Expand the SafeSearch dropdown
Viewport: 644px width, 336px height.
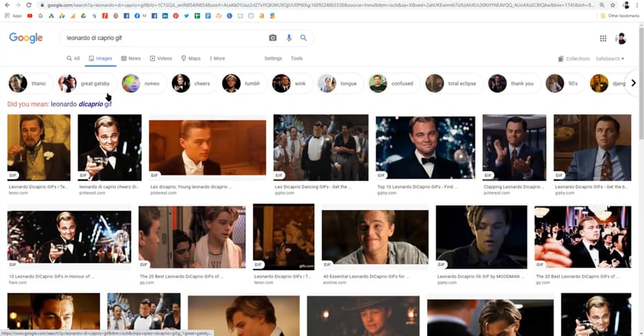click(610, 59)
